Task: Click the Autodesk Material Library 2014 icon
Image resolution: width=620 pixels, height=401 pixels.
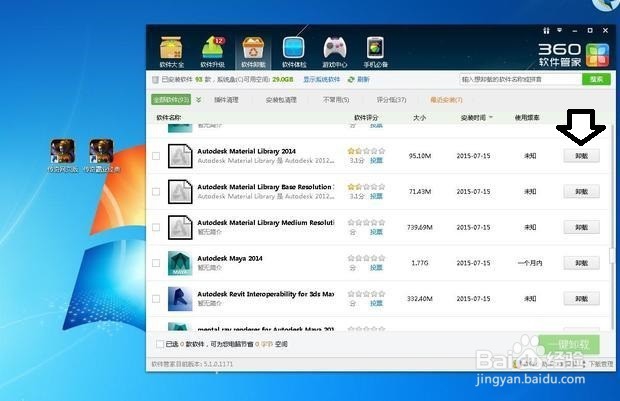Action: (180, 156)
